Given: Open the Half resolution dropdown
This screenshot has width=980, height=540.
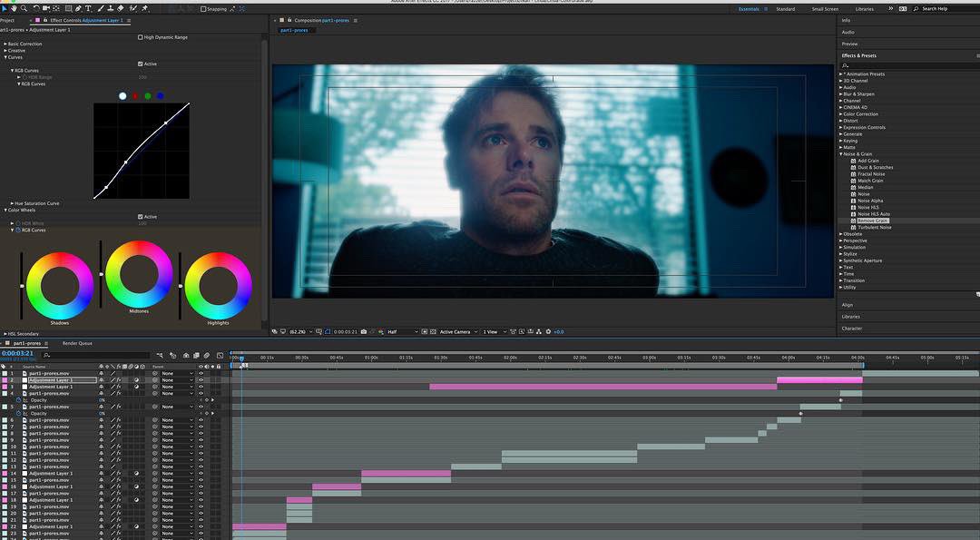Looking at the screenshot, I should [403, 332].
